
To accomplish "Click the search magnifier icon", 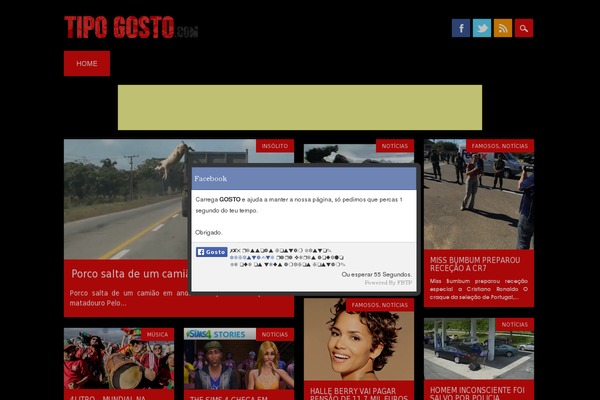I will click(524, 28).
